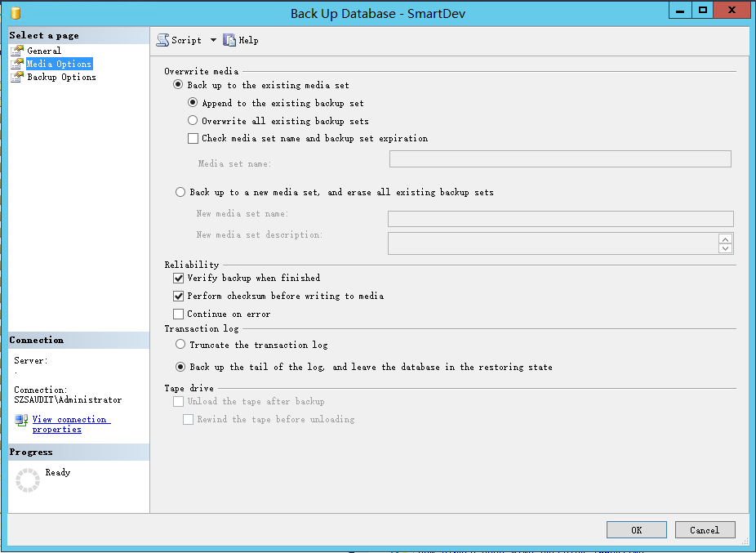Select Append to the existing backup set

tap(193, 103)
